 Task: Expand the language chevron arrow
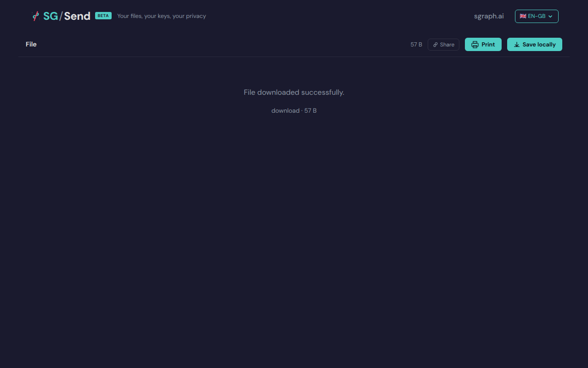pos(550,17)
